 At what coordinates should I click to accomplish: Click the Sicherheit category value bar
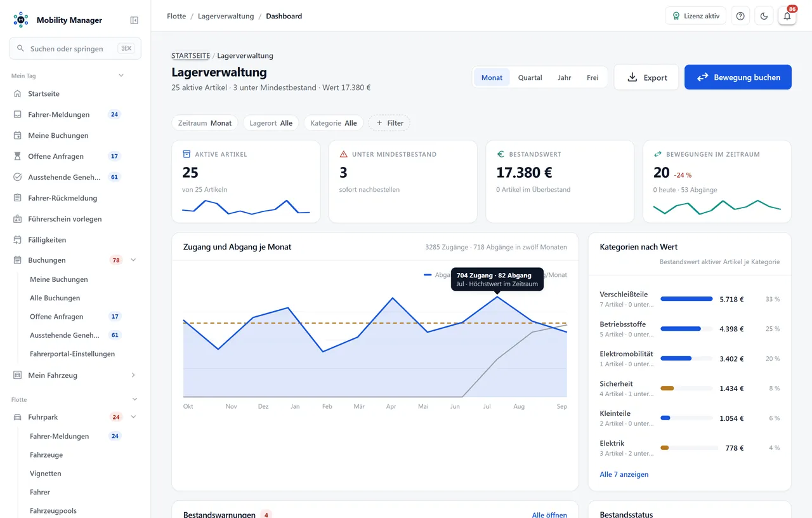pyautogui.click(x=686, y=388)
